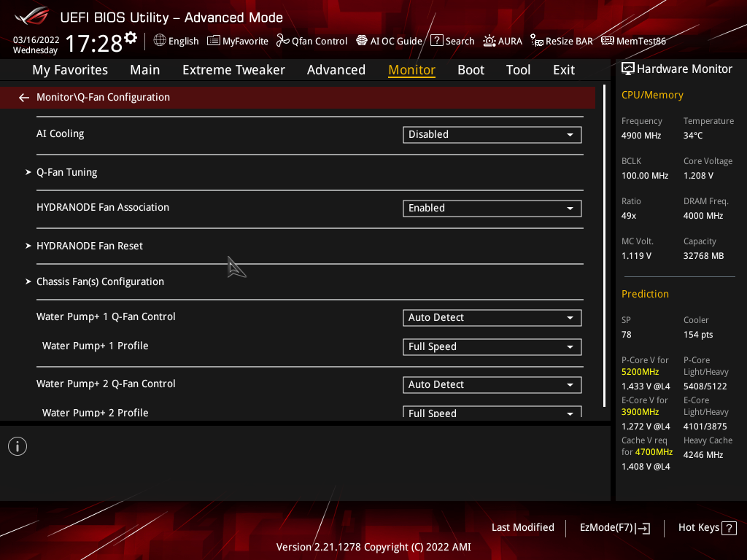Image resolution: width=747 pixels, height=560 pixels.
Task: Switch to Main tab
Action: (x=145, y=70)
